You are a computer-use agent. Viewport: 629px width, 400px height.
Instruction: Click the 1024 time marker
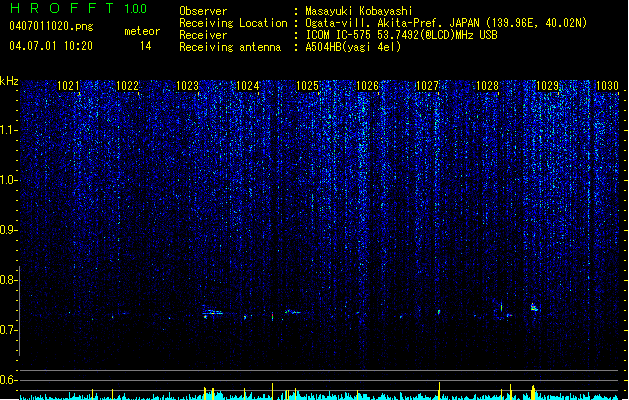(x=248, y=86)
